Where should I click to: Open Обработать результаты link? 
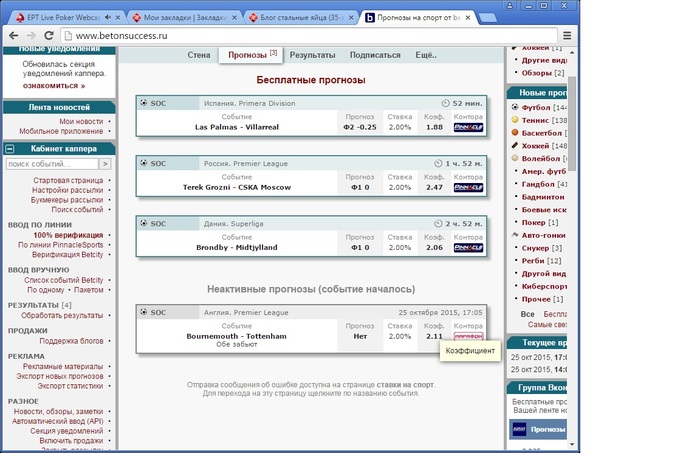point(62,316)
